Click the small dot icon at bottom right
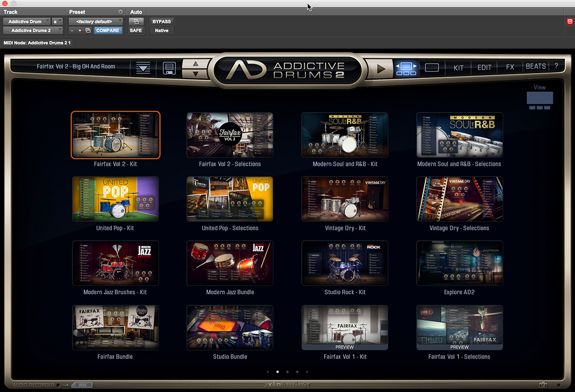This screenshot has width=575, height=392. [x=558, y=385]
